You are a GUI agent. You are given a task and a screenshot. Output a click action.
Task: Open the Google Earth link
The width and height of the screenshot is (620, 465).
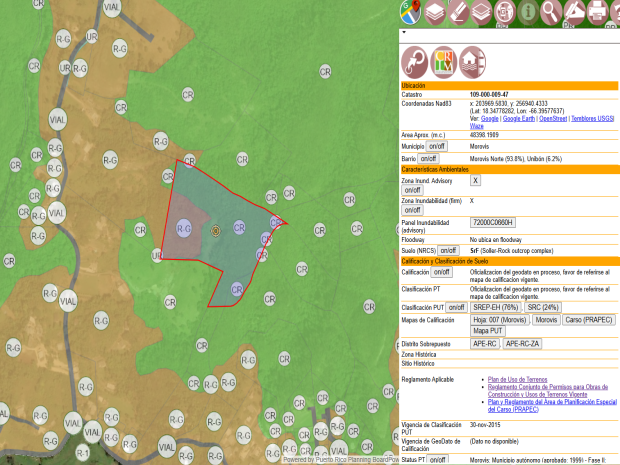518,118
